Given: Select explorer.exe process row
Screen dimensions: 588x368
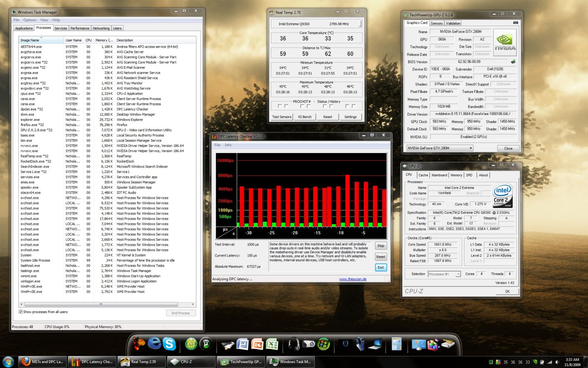Looking at the screenshot, I should pos(108,120).
